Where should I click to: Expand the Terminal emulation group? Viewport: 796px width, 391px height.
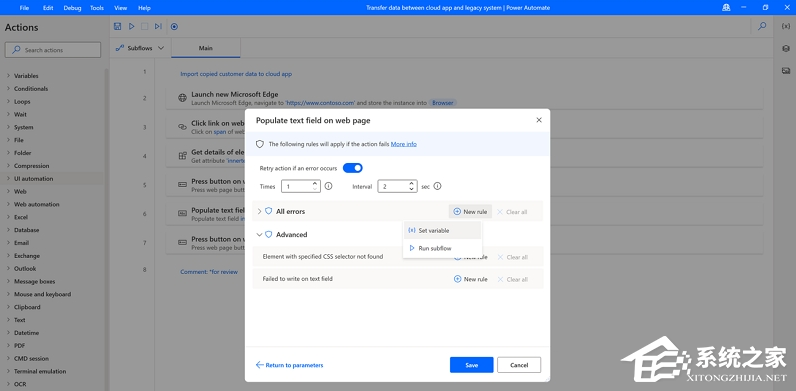8,371
